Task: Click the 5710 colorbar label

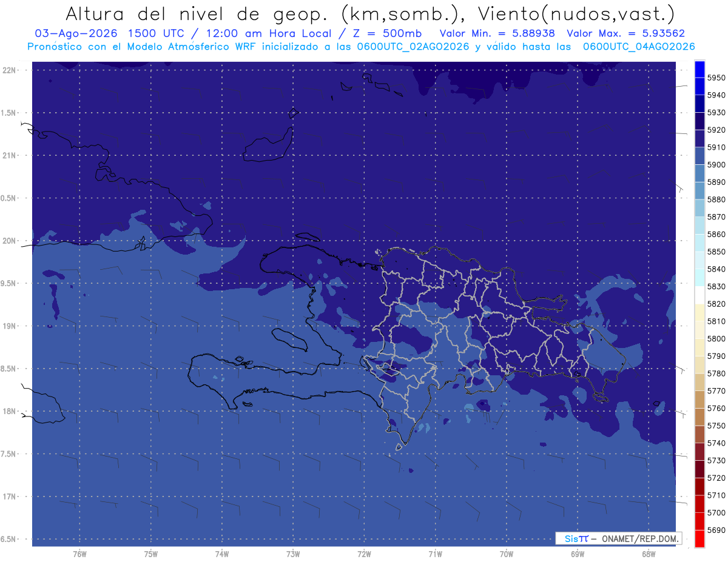Action: click(x=716, y=495)
